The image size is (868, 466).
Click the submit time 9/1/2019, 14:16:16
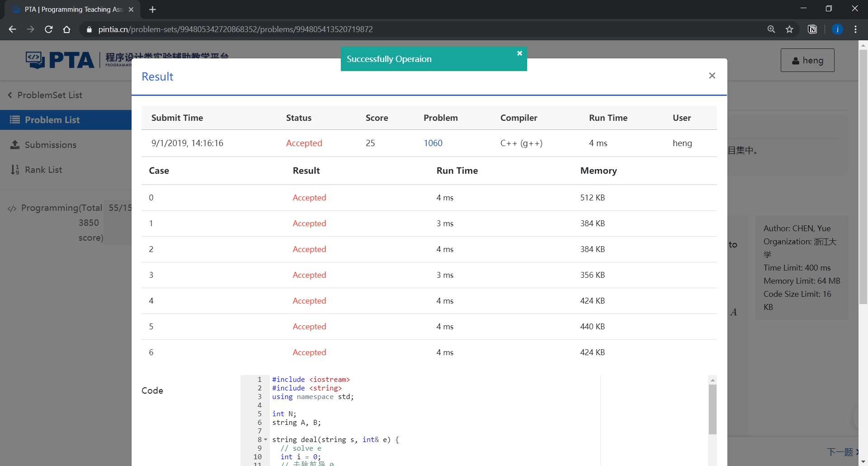pos(187,143)
